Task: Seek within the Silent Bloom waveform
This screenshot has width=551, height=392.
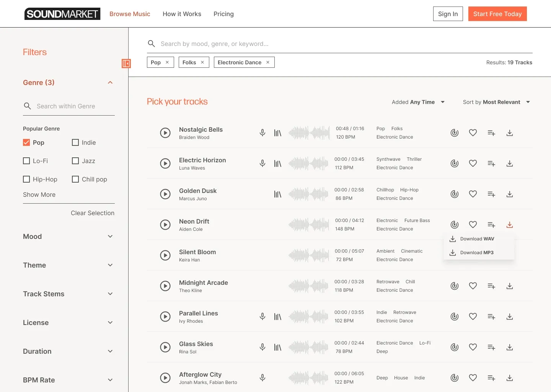Action: (x=309, y=255)
